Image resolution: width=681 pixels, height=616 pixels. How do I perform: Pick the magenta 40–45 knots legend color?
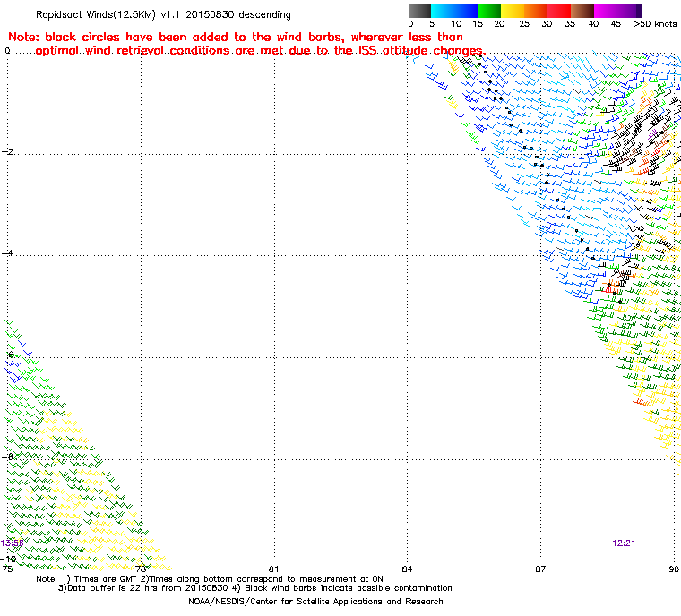coord(607,12)
